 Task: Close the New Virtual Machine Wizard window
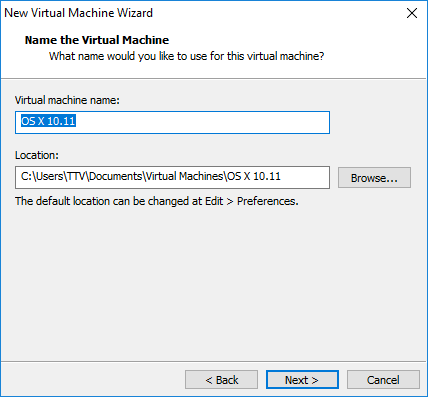412,13
